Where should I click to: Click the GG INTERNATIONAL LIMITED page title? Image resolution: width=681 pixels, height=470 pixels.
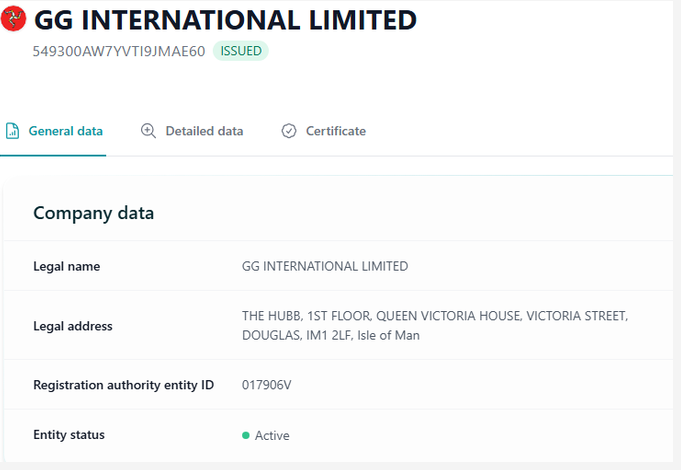click(x=225, y=19)
